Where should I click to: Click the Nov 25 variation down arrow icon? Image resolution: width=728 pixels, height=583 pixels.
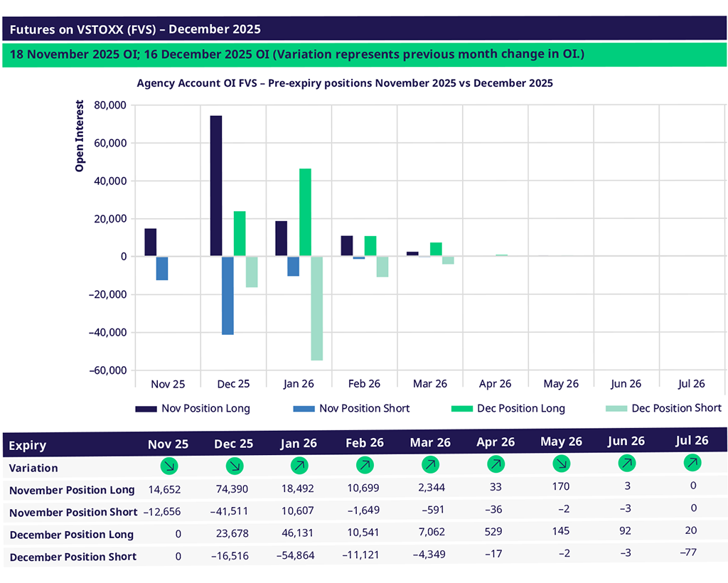(x=168, y=466)
